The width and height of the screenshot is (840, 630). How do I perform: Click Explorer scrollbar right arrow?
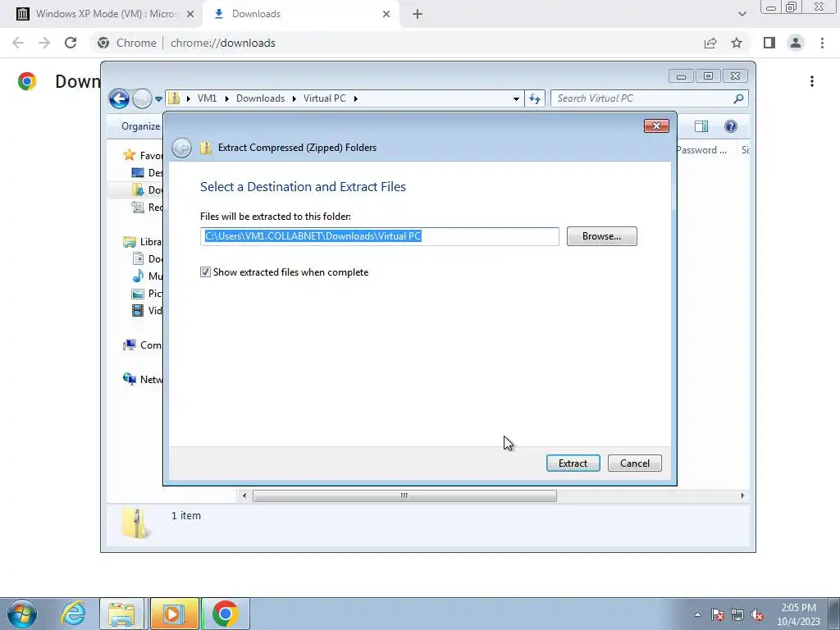[742, 496]
